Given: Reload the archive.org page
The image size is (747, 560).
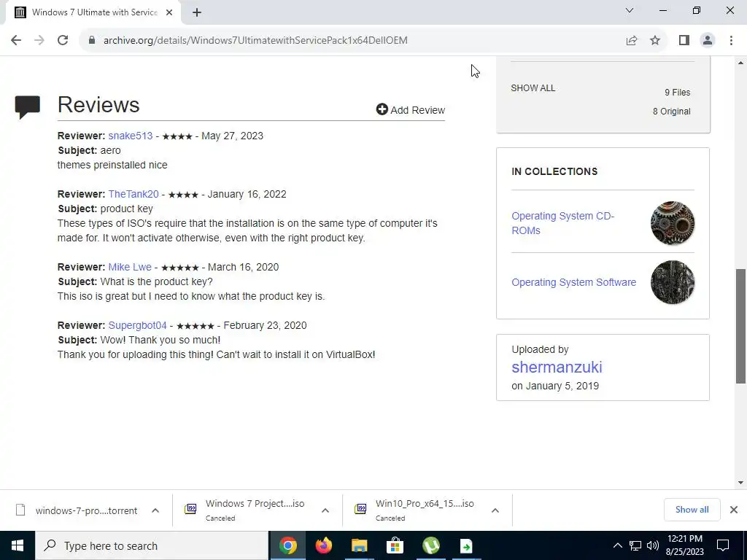Looking at the screenshot, I should coord(63,41).
